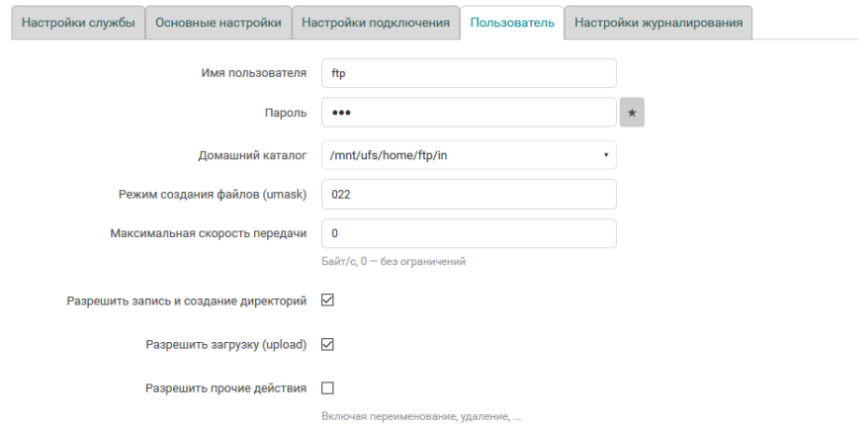This screenshot has width=868, height=429.
Task: Click into the Пароль input field
Action: pos(469,113)
